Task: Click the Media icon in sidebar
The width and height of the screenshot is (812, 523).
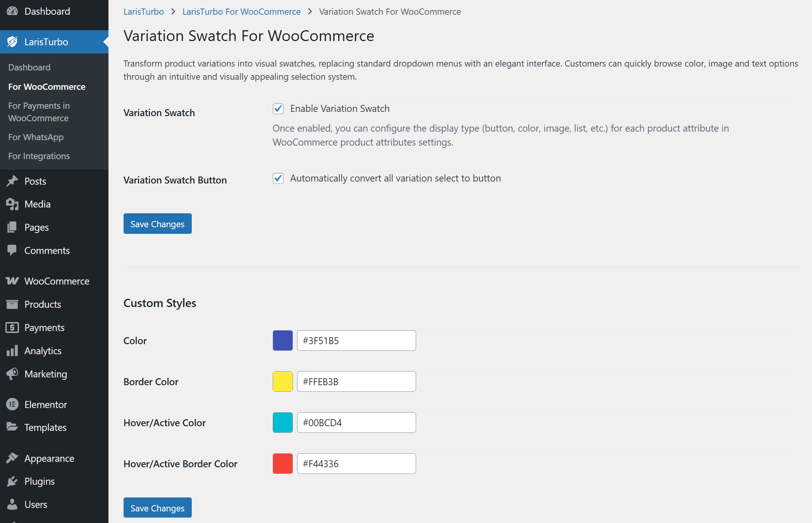Action: pos(12,204)
